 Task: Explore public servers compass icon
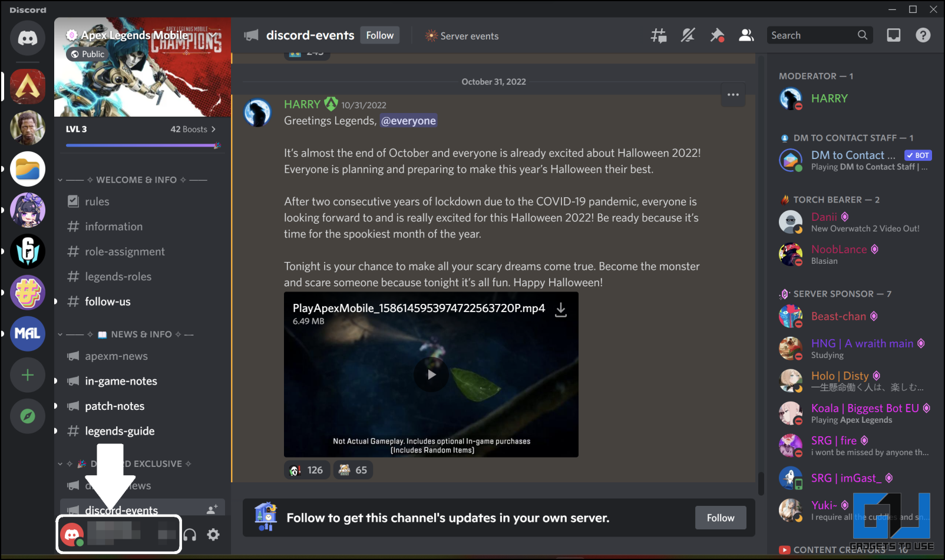28,416
